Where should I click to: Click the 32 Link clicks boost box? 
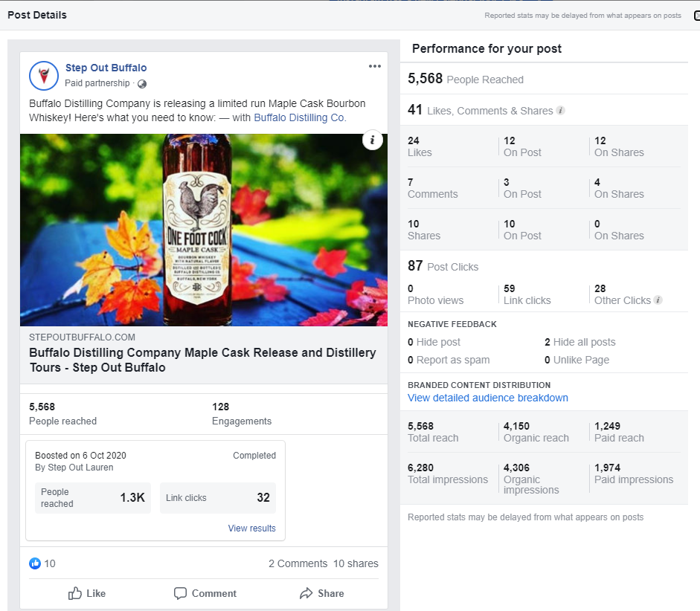click(218, 498)
